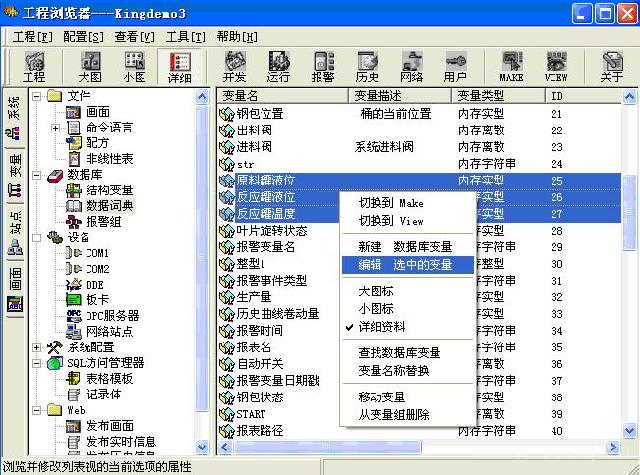Select 数据词典 tree node
Image resolution: width=640 pixels, height=475 pixels.
(x=109, y=206)
